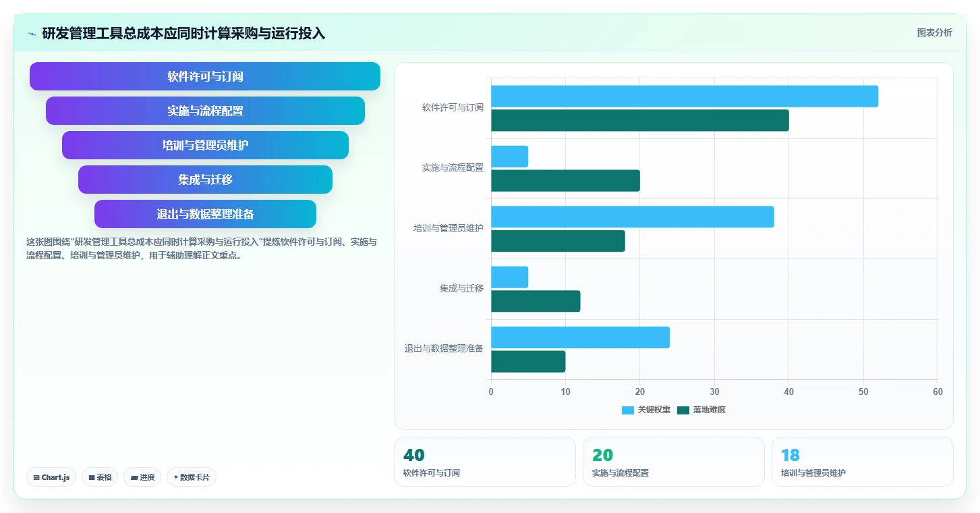Click the 落地难度 bar for 集成与迁移
The width and height of the screenshot is (980, 513).
(536, 301)
